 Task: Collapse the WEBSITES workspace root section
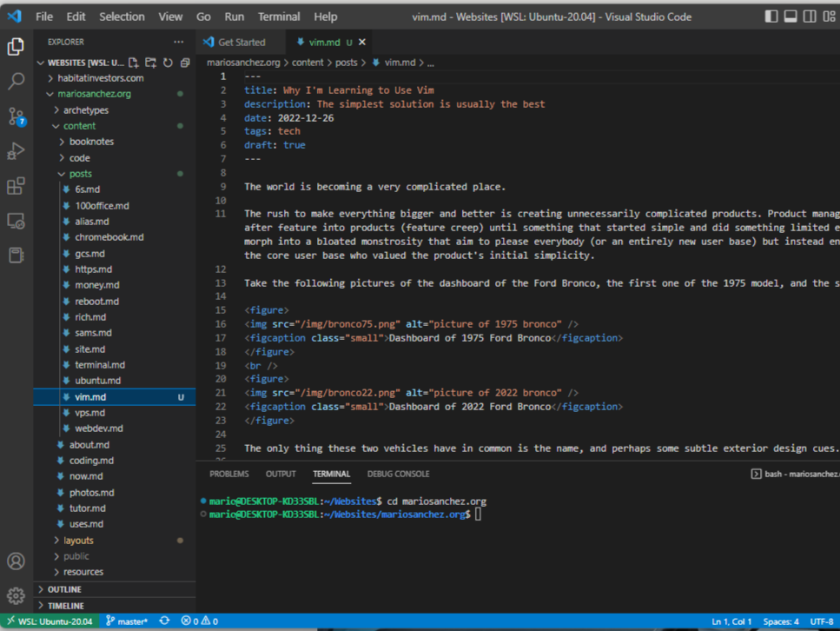(81, 63)
